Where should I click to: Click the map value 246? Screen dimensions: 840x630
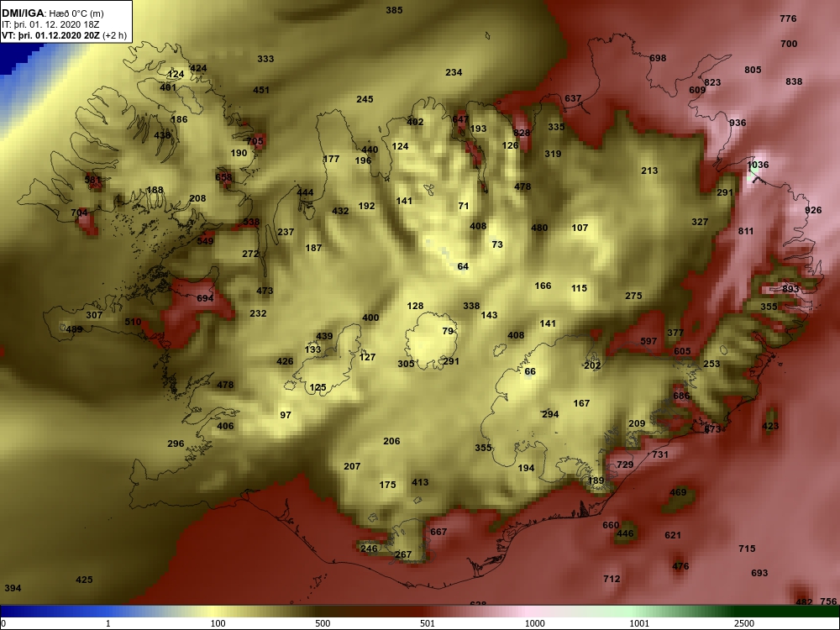369,549
